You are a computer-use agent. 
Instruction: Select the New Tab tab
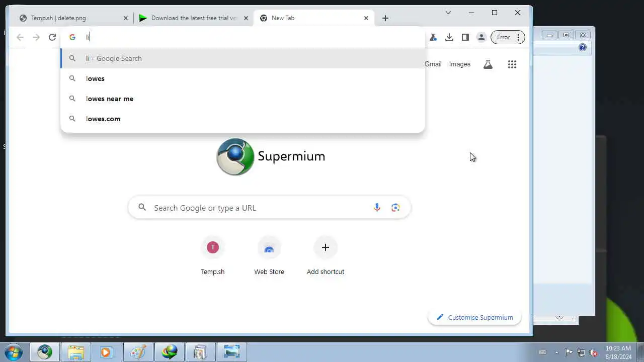click(x=314, y=18)
